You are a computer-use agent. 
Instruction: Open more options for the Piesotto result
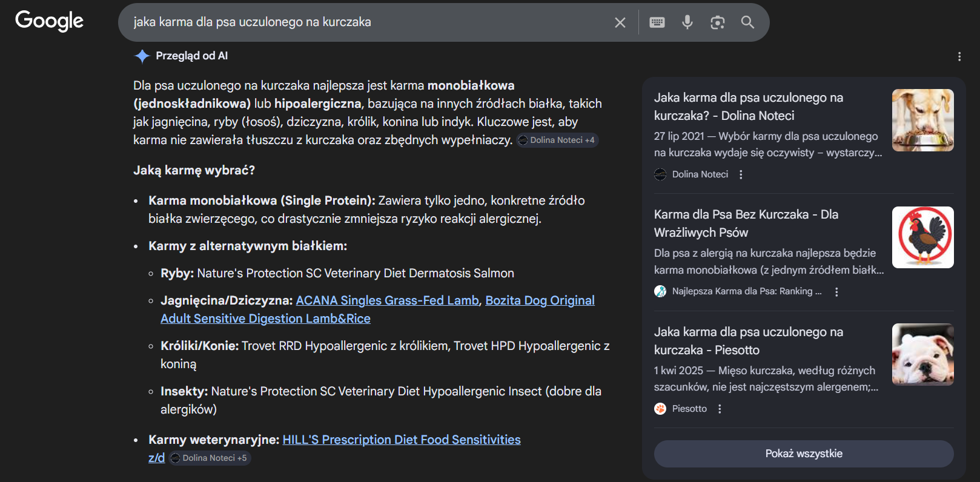720,409
